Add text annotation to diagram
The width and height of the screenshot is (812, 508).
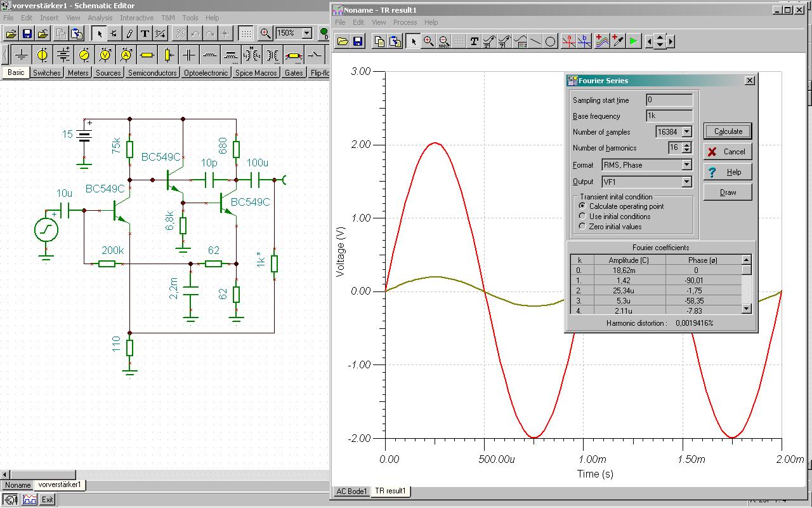click(x=475, y=42)
